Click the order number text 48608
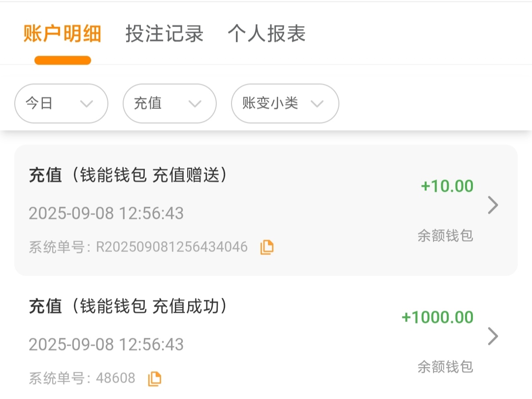The width and height of the screenshot is (532, 399). pos(115,378)
